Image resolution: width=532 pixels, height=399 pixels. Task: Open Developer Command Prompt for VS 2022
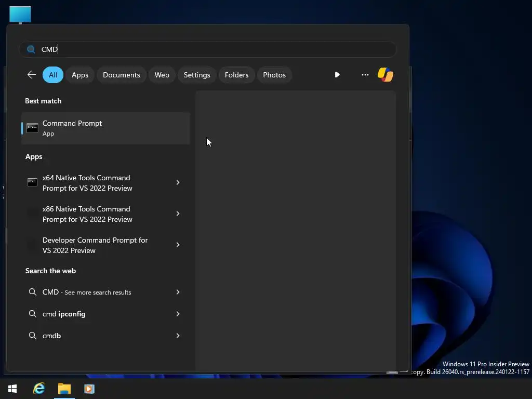point(105,245)
